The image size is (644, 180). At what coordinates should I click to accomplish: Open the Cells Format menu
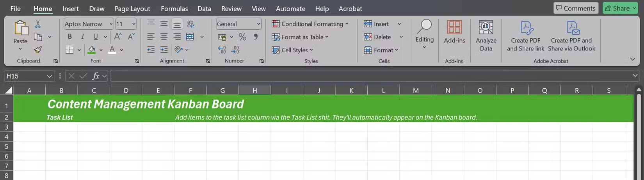tap(381, 50)
